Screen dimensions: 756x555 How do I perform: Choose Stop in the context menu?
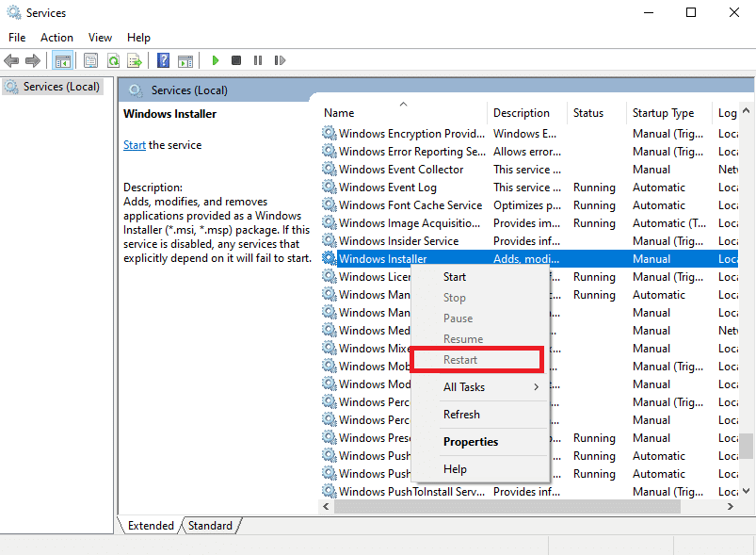[480, 298]
